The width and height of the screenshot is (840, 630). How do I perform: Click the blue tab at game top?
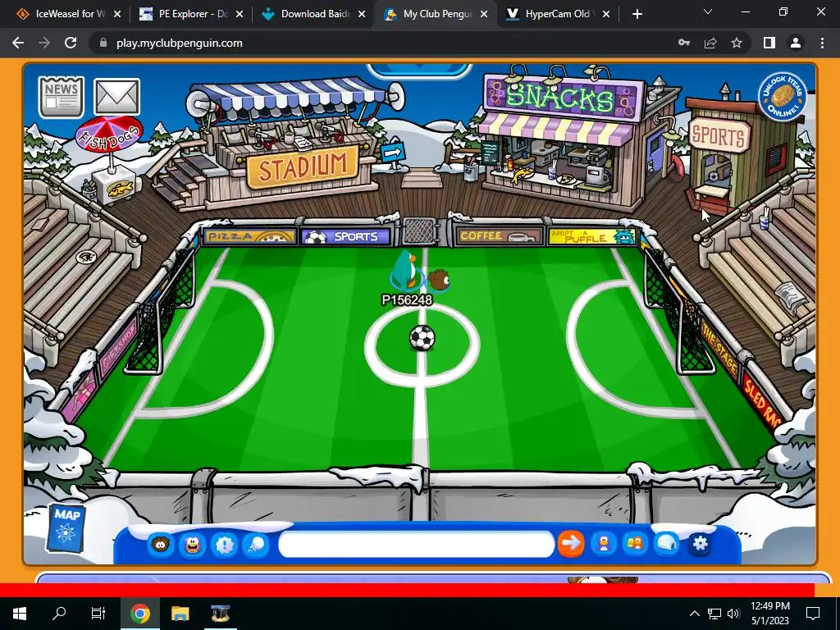(x=419, y=71)
